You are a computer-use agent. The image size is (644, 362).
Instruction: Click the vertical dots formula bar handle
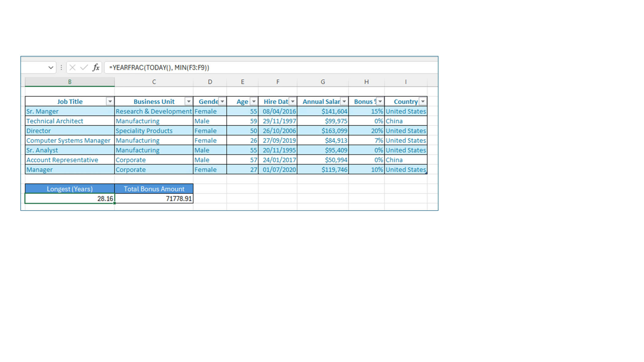(x=61, y=67)
